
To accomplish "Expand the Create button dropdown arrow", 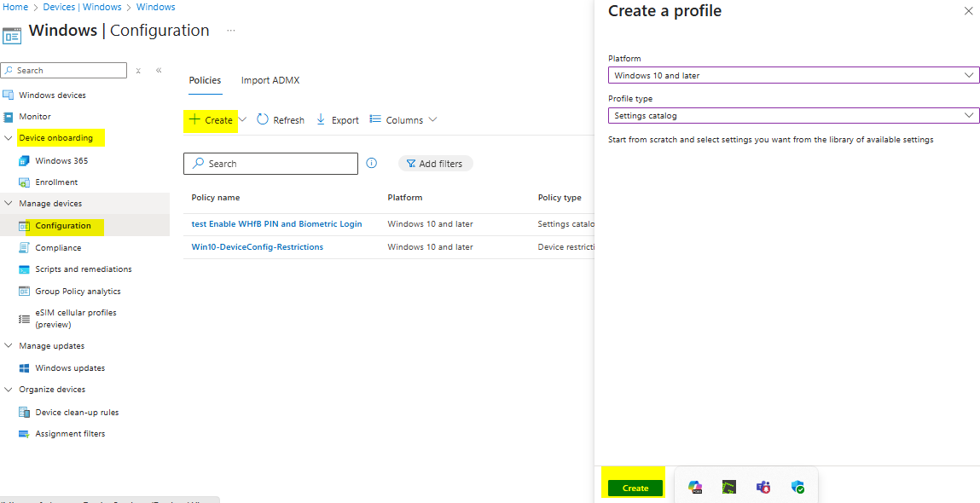I will point(243,119).
